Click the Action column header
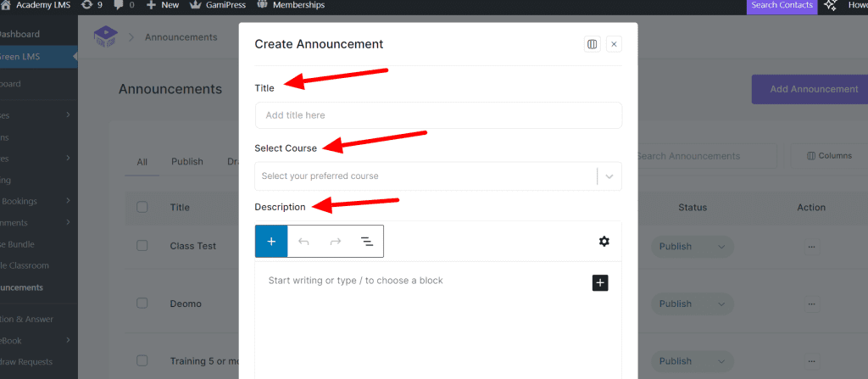Image resolution: width=868 pixels, height=379 pixels. [x=811, y=207]
